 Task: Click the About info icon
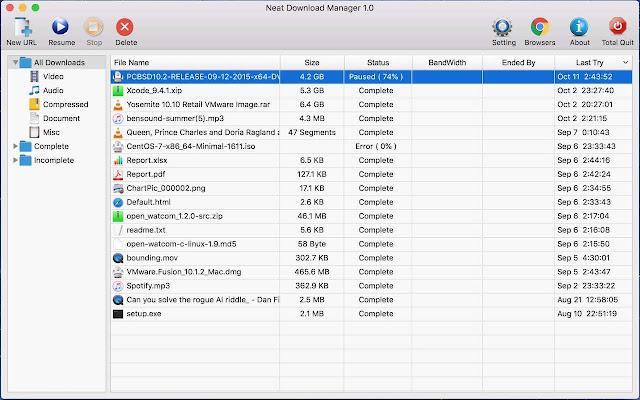578,27
